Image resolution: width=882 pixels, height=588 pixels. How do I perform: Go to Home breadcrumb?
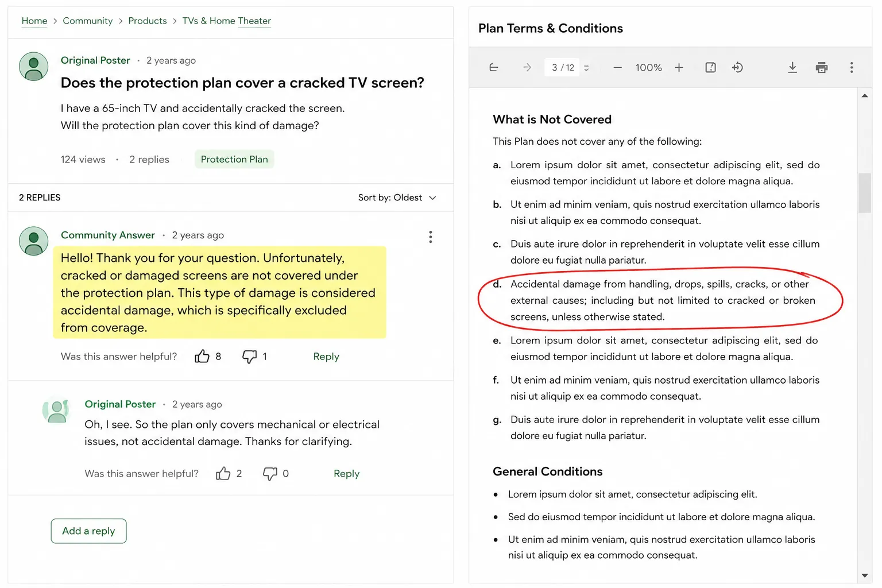(x=34, y=21)
